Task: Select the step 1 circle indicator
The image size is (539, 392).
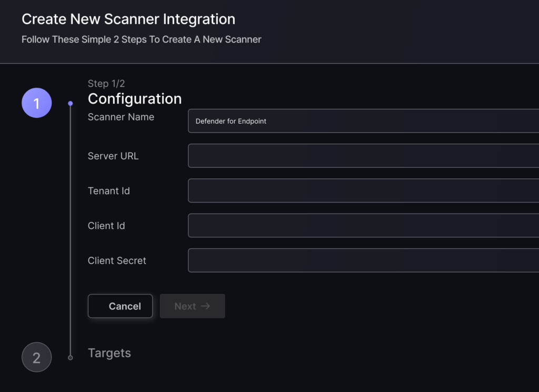Action: point(37,103)
